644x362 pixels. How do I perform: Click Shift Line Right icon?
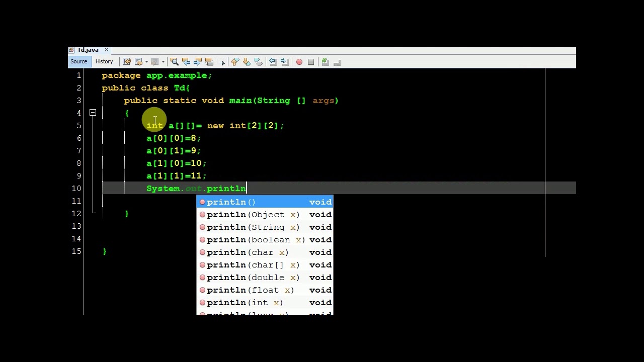[285, 62]
